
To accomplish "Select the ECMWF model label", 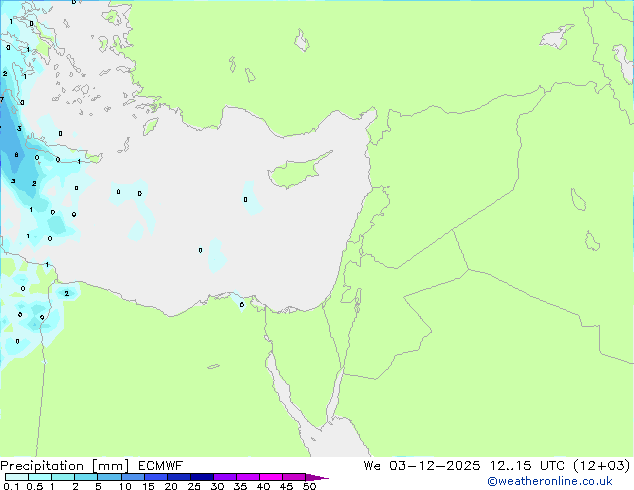I will point(161,466).
